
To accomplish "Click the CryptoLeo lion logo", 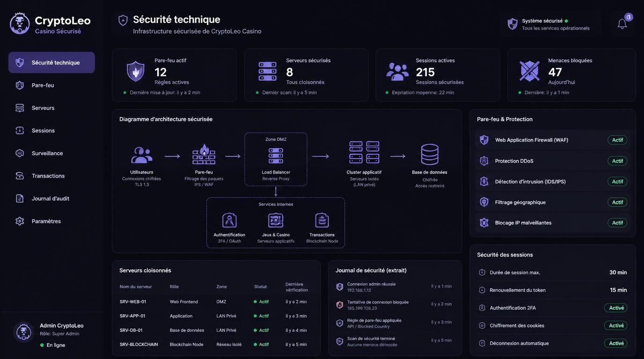I will click(x=20, y=23).
